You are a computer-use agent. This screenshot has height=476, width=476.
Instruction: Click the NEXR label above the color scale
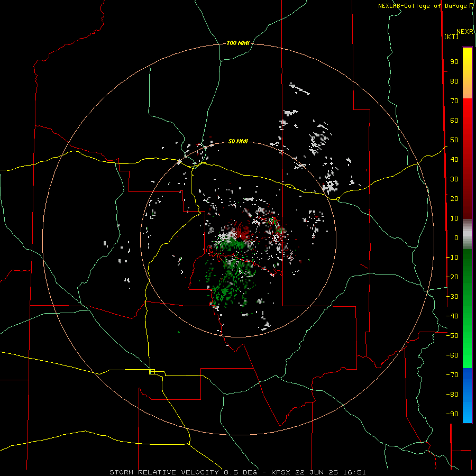pyautogui.click(x=465, y=32)
